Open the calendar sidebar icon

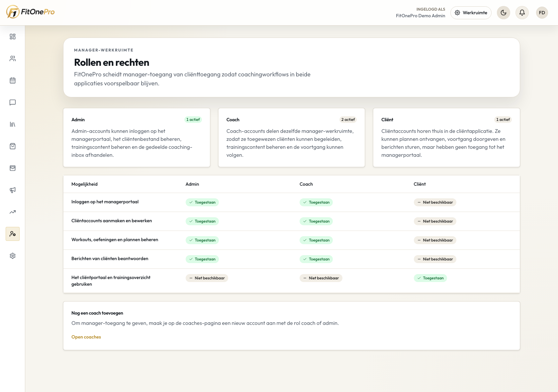(x=13, y=80)
